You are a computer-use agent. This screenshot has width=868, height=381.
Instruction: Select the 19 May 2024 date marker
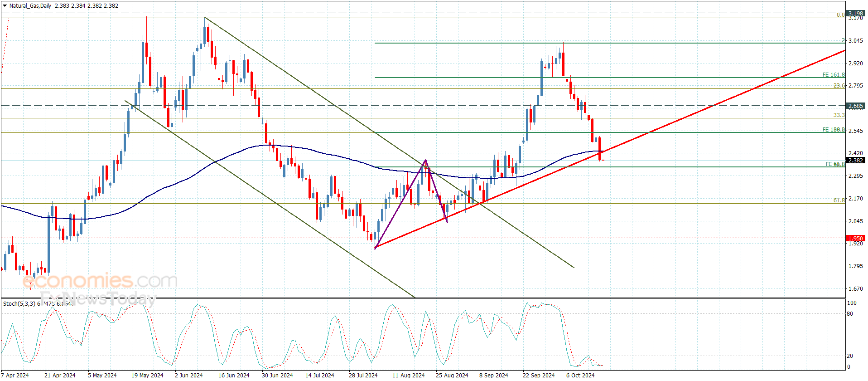click(147, 375)
